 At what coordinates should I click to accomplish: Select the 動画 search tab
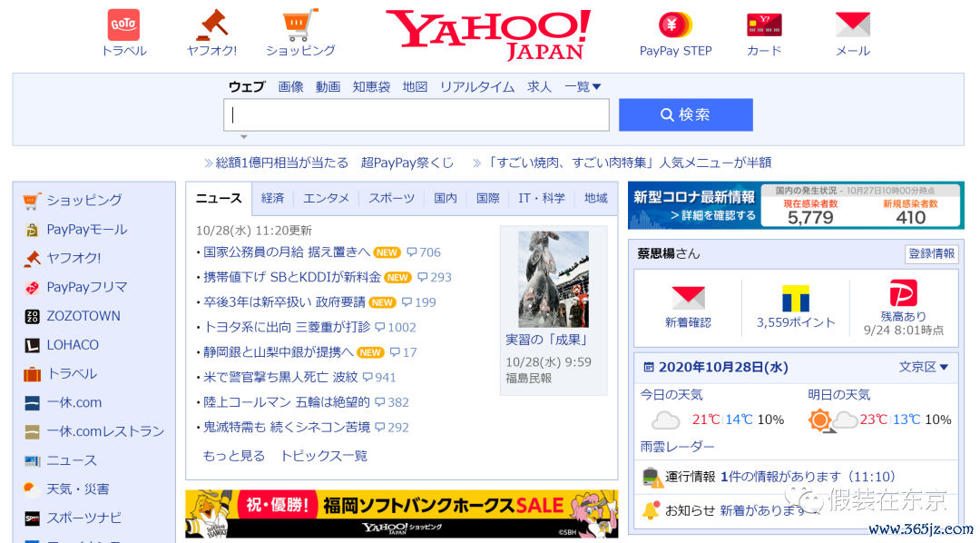(328, 86)
